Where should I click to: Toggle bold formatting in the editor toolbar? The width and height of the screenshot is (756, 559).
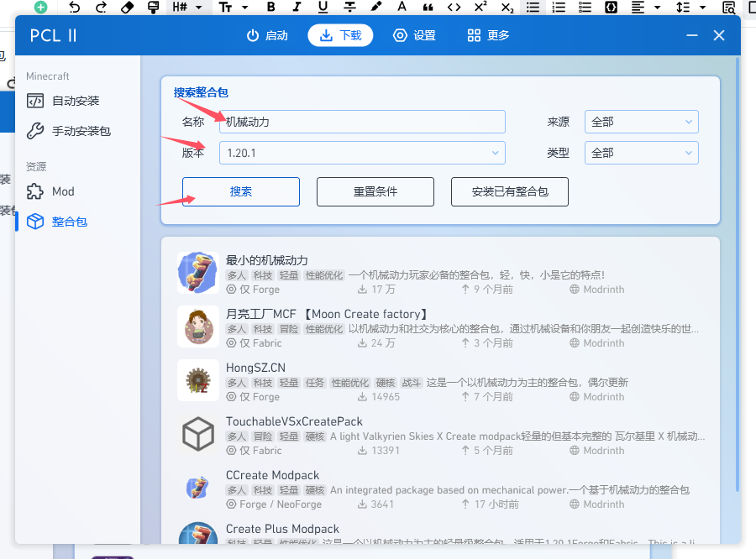[270, 8]
